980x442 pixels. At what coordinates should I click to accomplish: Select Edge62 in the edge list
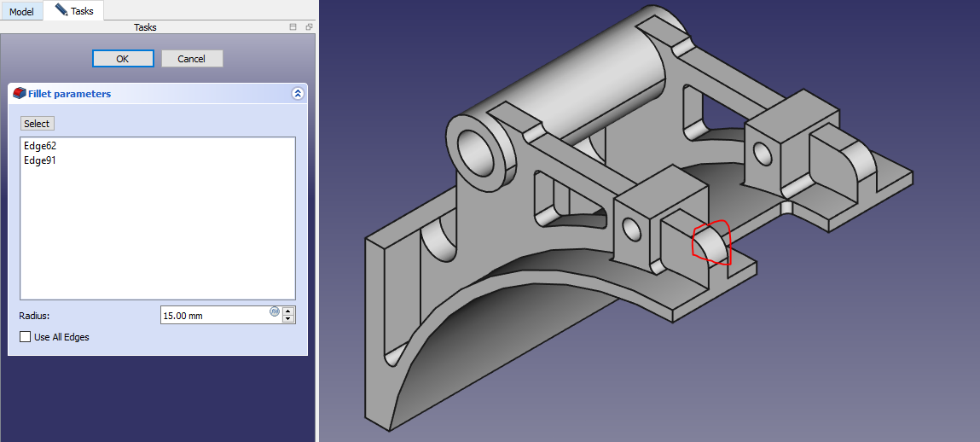coord(40,146)
